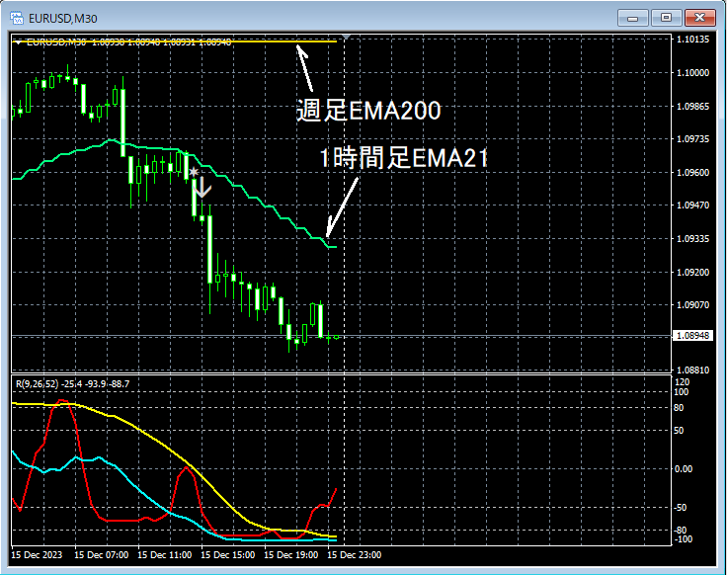Click the R(9,26,52) indicator label
728x575 pixels.
click(x=72, y=384)
